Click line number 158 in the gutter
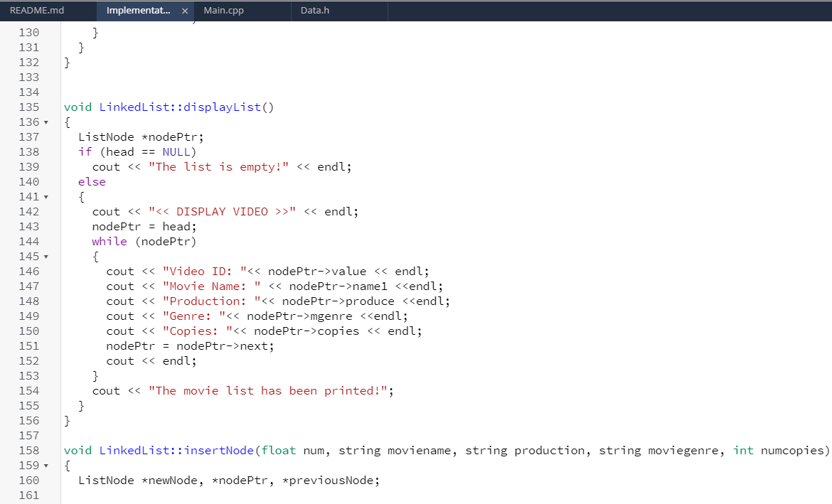 pyautogui.click(x=28, y=450)
